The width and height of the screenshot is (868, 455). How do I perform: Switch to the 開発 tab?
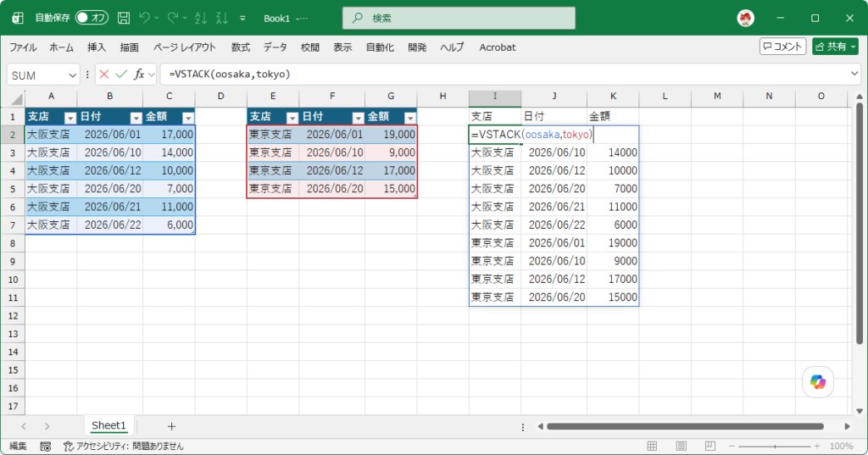tap(417, 47)
